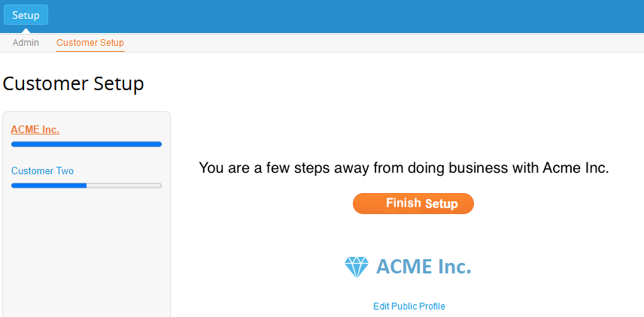This screenshot has height=317, width=644.
Task: Click unfilled gray part of Customer Two progress
Action: (124, 186)
